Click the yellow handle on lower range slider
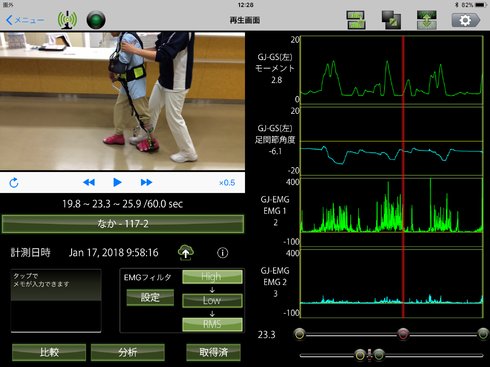Image resolution: width=490 pixels, height=367 pixels. [x=360, y=355]
